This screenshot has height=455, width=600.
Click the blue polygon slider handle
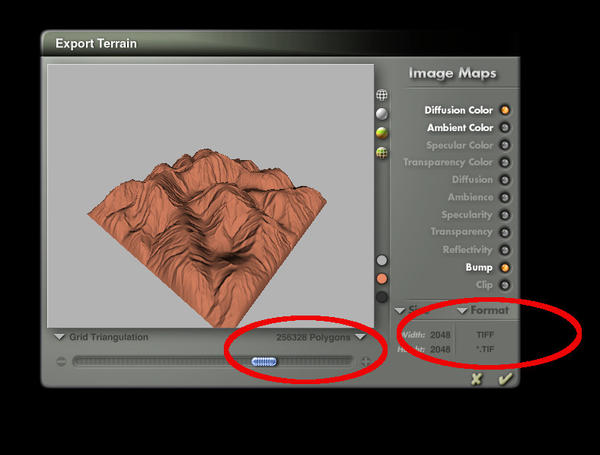coord(264,362)
